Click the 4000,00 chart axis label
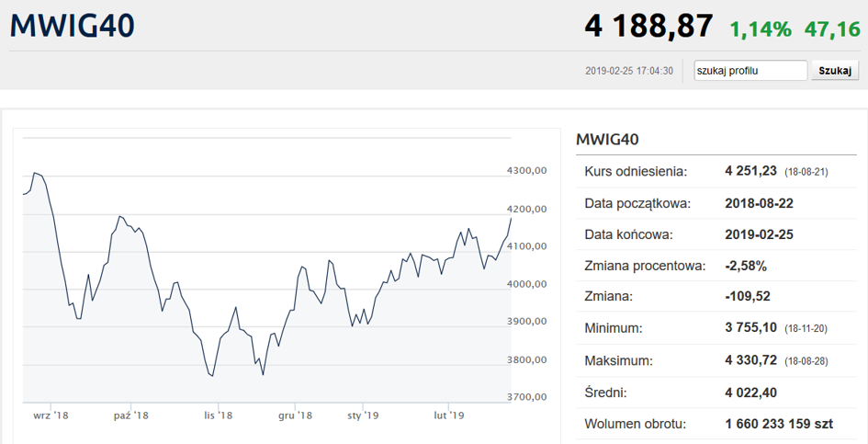The height and width of the screenshot is (444, 868). pos(526,284)
